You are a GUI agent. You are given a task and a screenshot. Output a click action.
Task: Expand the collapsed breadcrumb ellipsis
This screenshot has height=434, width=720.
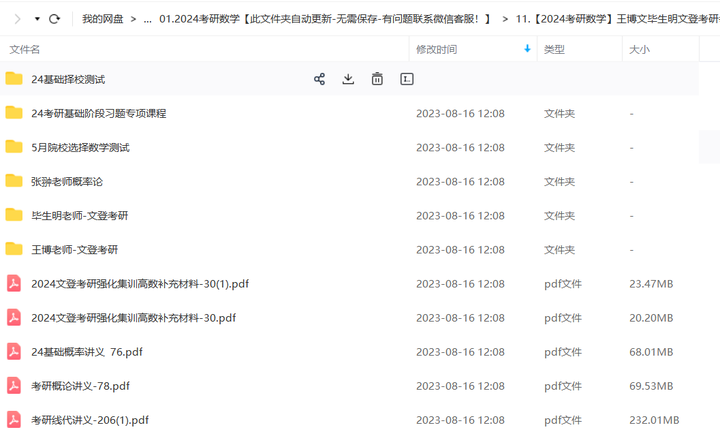point(147,19)
